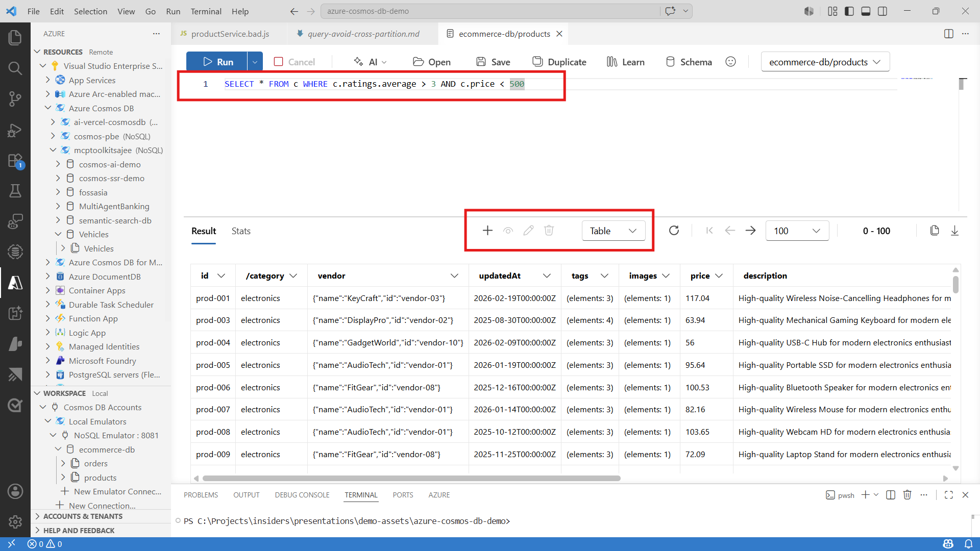Toggle the secondary side bar layout
Screen dimensions: 980x551
pyautogui.click(x=882, y=11)
